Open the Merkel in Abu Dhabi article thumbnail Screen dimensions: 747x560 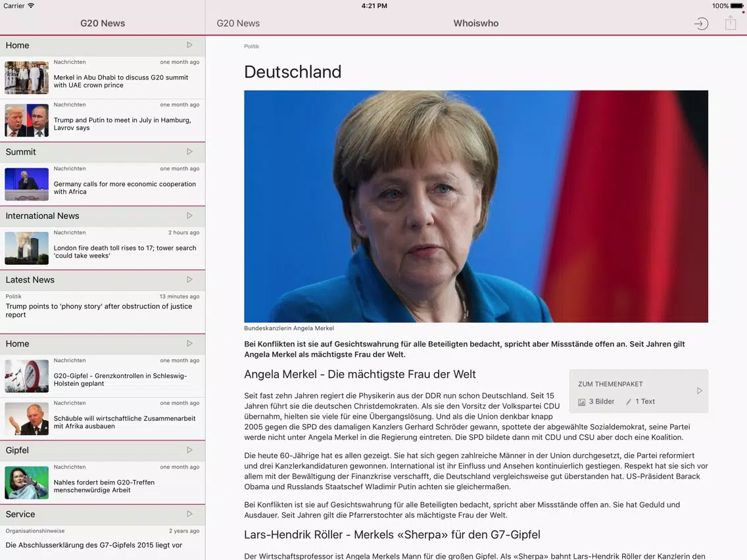tap(27, 78)
